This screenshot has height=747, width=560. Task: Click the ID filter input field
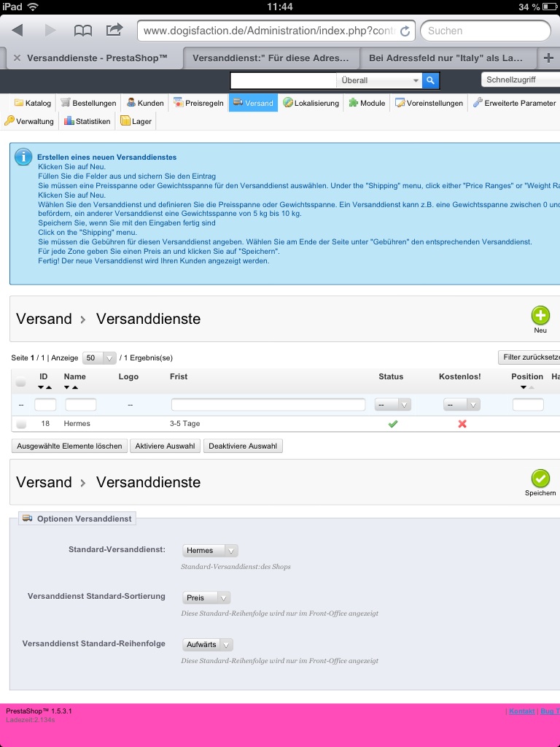pyautogui.click(x=45, y=405)
